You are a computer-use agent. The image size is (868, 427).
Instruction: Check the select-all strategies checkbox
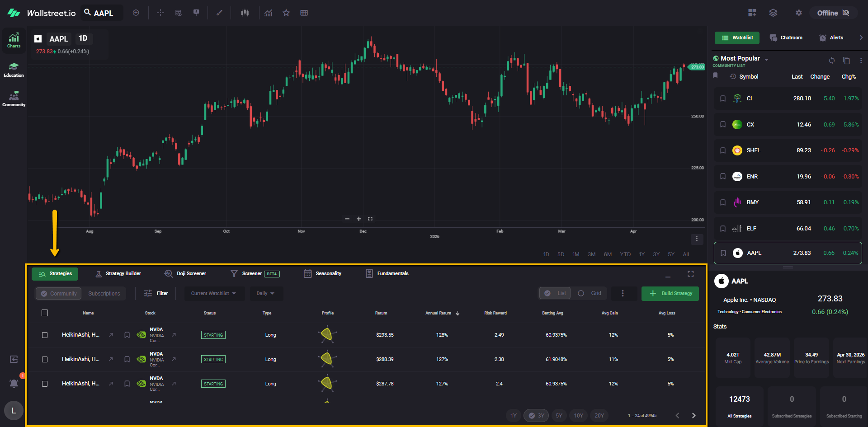[45, 313]
